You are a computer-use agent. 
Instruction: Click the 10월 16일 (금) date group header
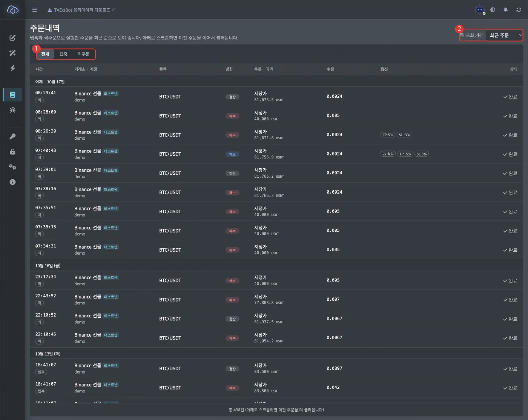(x=48, y=266)
